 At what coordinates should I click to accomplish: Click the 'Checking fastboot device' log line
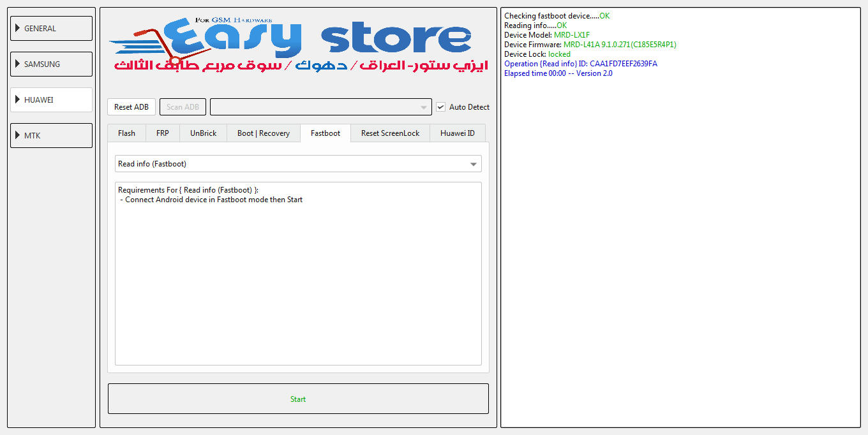(x=557, y=16)
